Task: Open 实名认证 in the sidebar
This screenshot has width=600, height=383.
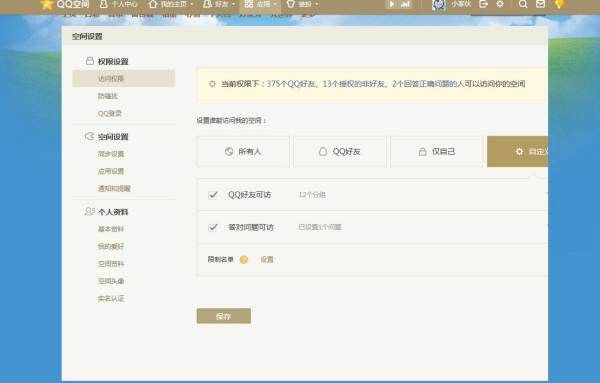Action: [x=111, y=298]
